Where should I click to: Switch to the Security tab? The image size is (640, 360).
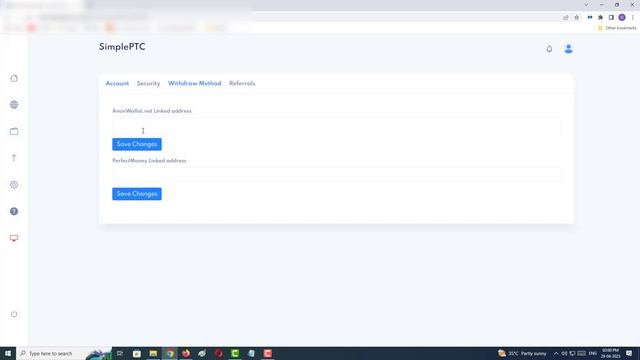[148, 83]
